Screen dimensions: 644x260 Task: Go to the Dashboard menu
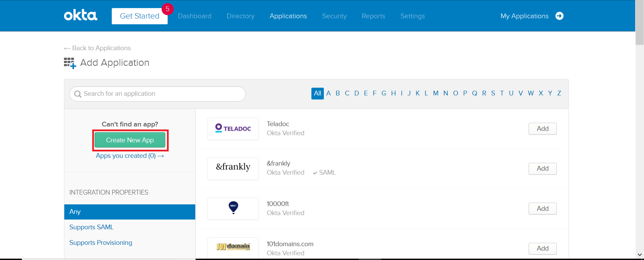195,16
